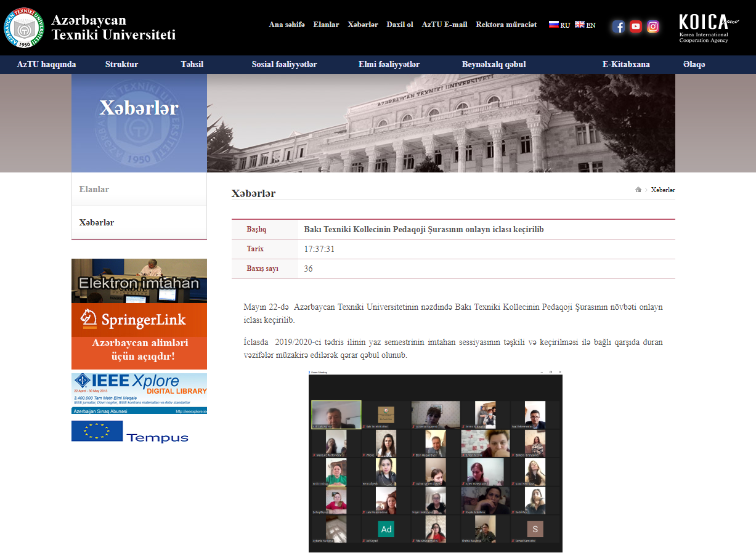Switch language using the UK flag
Image resolution: width=756 pixels, height=558 pixels.
(x=579, y=25)
